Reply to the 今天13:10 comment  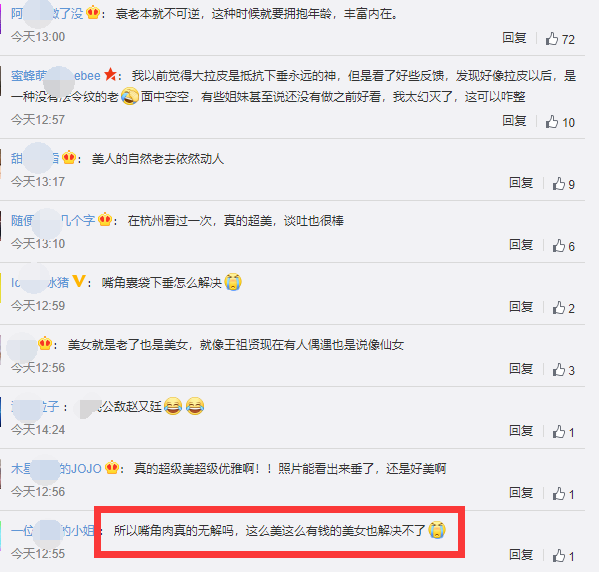coord(521,245)
